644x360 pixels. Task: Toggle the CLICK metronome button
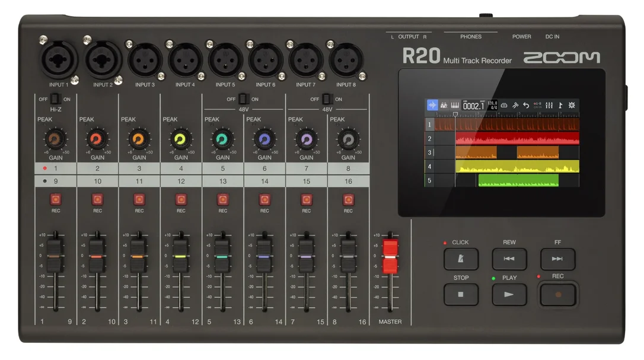[461, 259]
